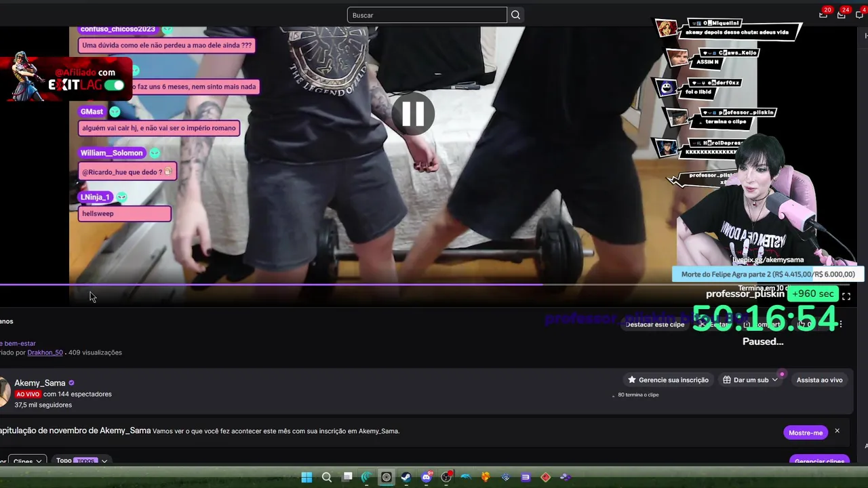Click the +960 sec green badge
Image resolution: width=868 pixels, height=488 pixels.
point(813,293)
